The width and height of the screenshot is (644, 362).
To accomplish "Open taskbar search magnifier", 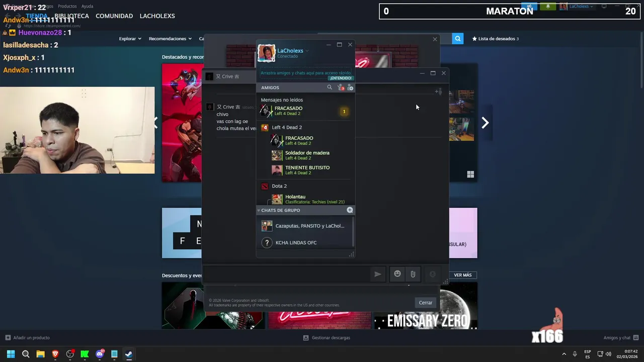I will tap(26, 354).
